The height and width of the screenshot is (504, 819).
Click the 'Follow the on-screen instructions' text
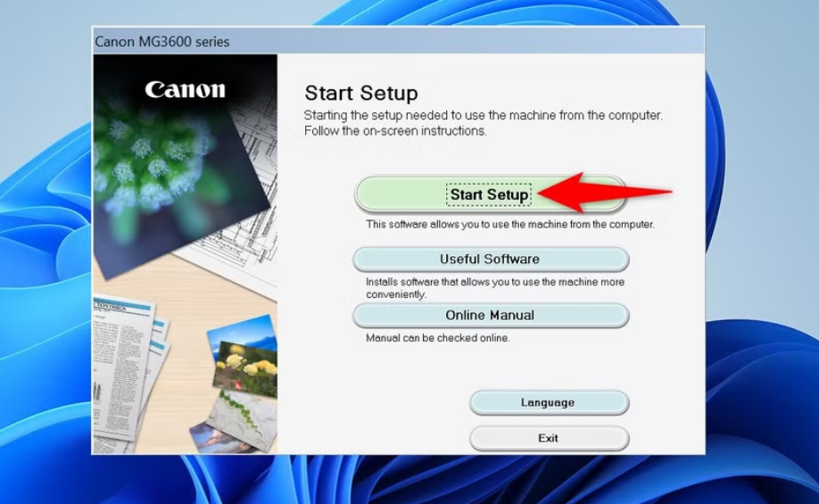[x=395, y=131]
